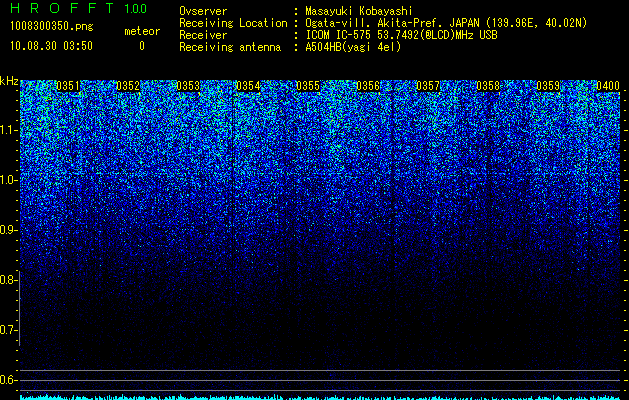Click the Receiving Location label

tap(233, 23)
